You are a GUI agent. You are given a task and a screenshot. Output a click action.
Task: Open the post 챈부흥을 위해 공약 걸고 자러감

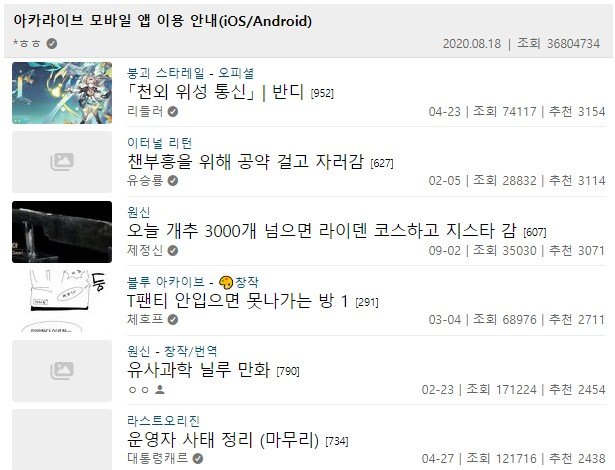[x=246, y=162]
